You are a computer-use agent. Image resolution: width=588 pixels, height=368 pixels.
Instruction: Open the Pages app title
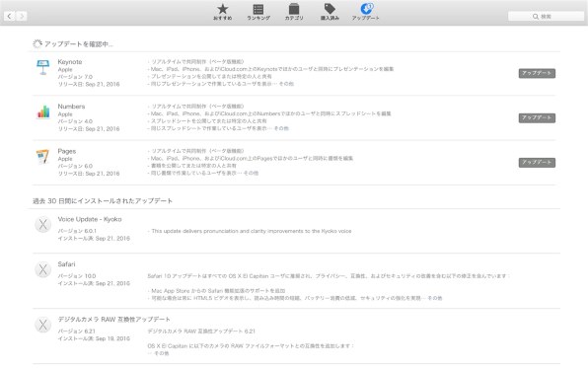[67, 151]
